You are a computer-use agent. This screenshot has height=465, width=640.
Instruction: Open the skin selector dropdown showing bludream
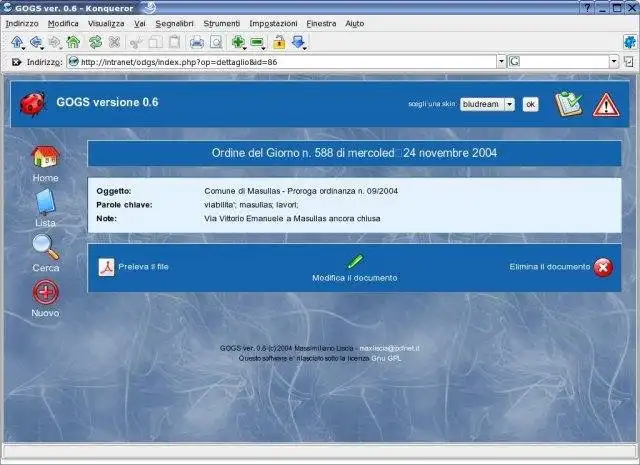[x=487, y=105]
